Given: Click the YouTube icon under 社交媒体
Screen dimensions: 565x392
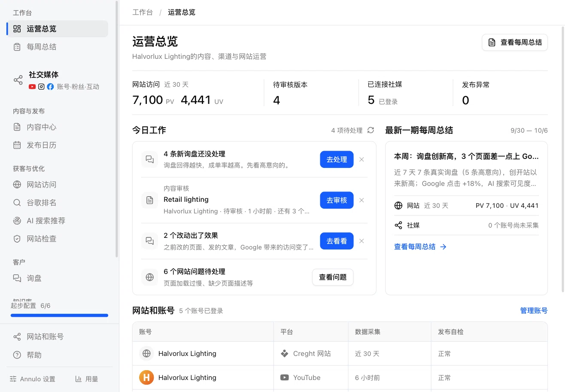Looking at the screenshot, I should pos(32,87).
